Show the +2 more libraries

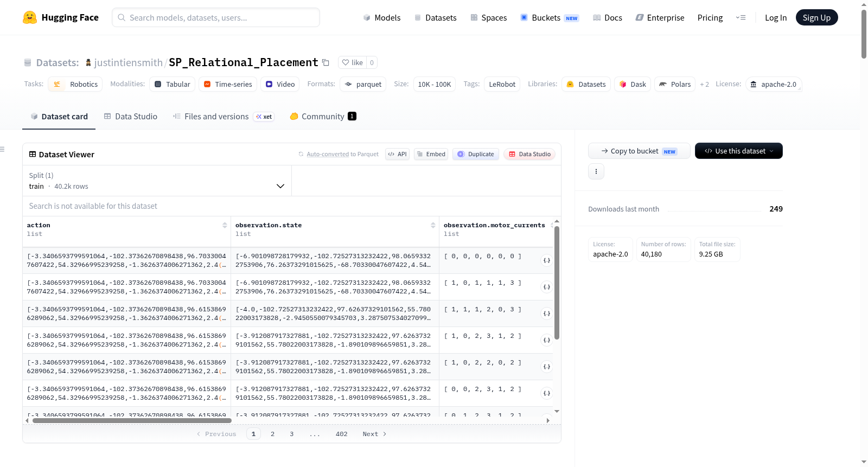click(704, 84)
